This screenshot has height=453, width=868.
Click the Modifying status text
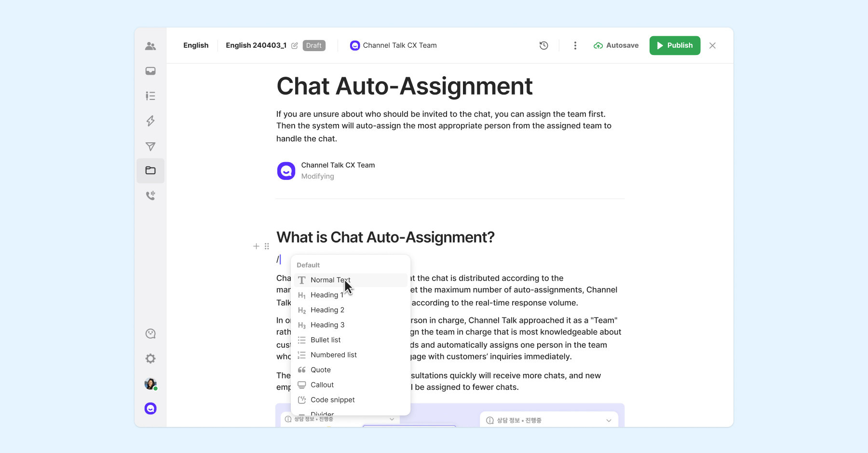tap(318, 177)
